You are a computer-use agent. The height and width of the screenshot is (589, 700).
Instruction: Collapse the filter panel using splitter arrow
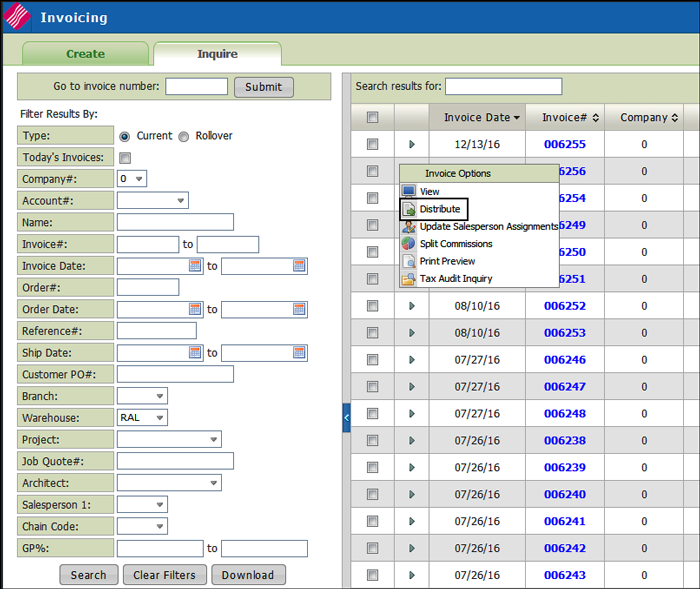click(346, 417)
